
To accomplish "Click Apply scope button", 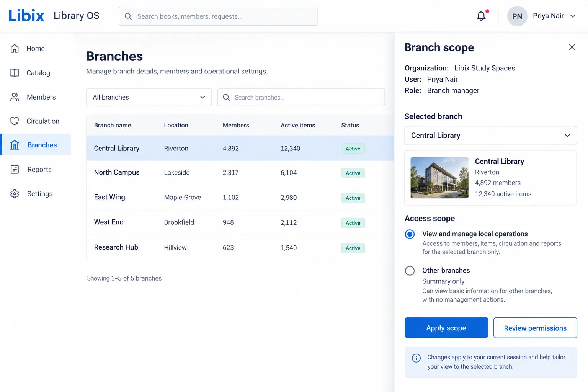I will point(446,328).
